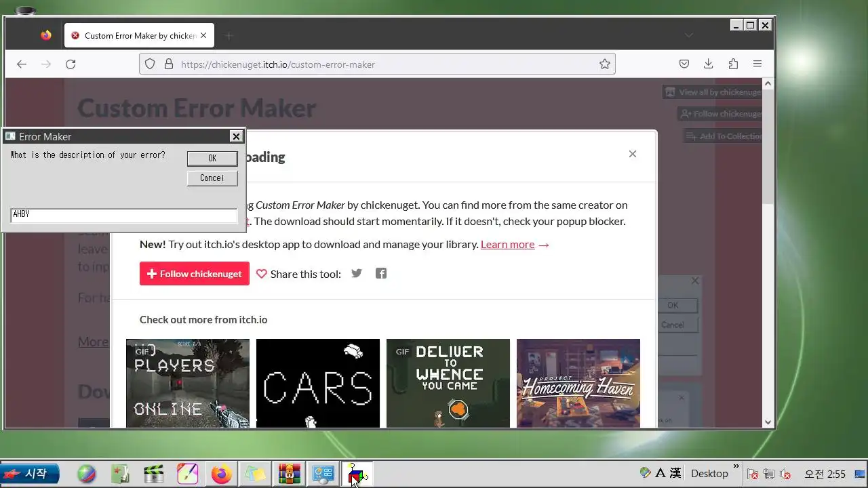Close the download popup with X
Screen dimensions: 868x488
(x=633, y=154)
